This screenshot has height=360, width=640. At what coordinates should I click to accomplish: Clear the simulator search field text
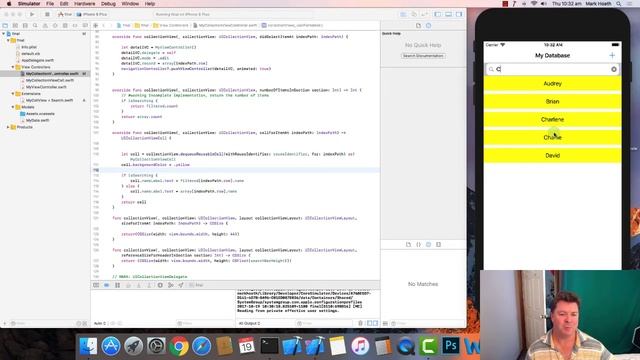[x=614, y=69]
